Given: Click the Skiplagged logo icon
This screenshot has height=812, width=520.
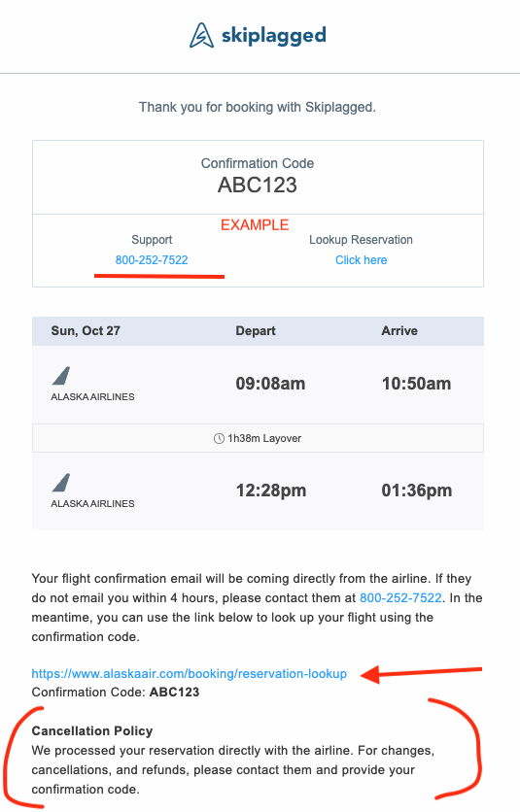Looking at the screenshot, I should click(201, 35).
